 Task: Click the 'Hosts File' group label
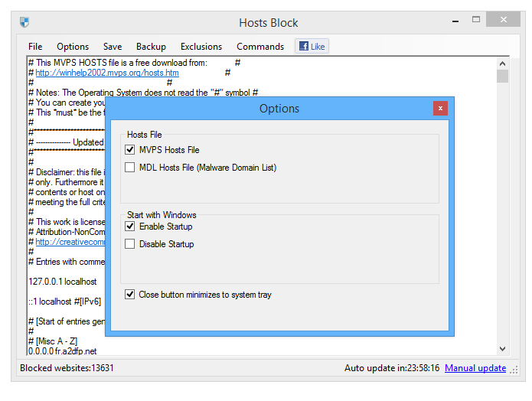coord(144,135)
